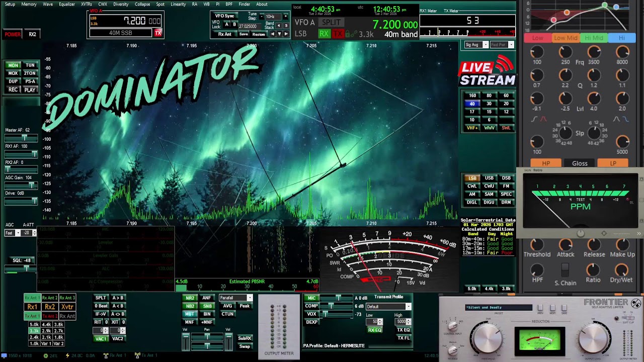Toggle the MUT mute button
This screenshot has width=644, height=362.
click(190, 314)
